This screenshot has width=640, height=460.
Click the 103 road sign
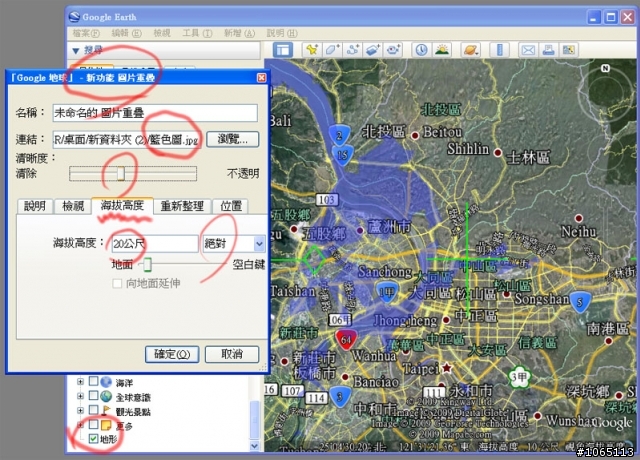327,200
